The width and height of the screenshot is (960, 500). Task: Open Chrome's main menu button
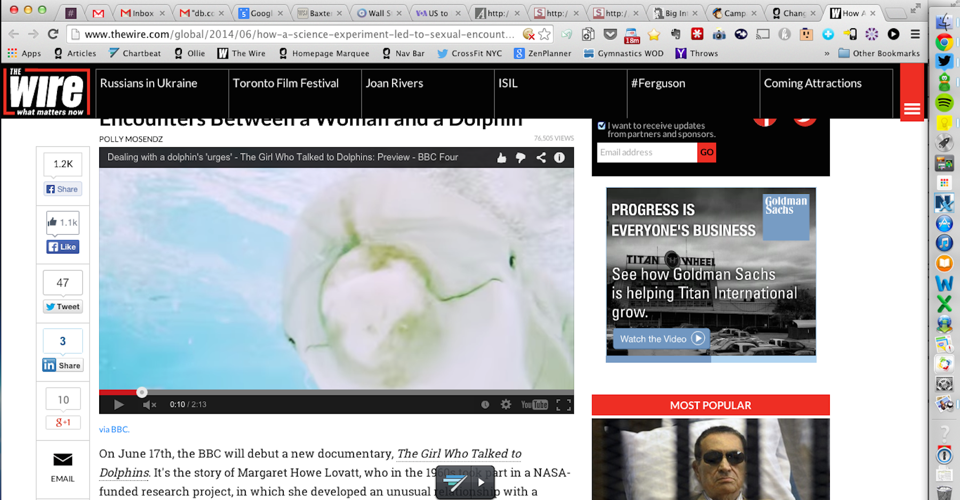pos(915,34)
